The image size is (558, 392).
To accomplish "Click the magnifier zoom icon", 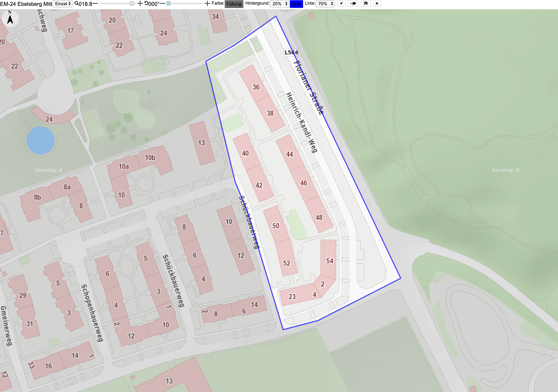I will point(76,4).
